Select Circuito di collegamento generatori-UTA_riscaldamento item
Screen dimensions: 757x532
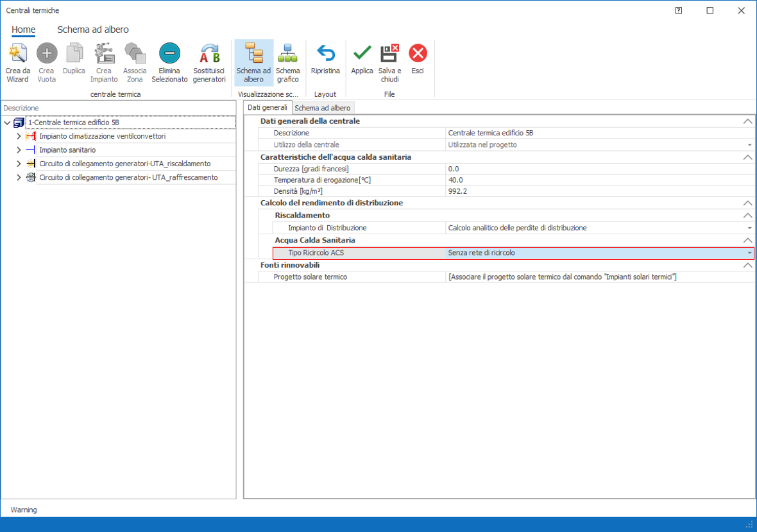(124, 164)
